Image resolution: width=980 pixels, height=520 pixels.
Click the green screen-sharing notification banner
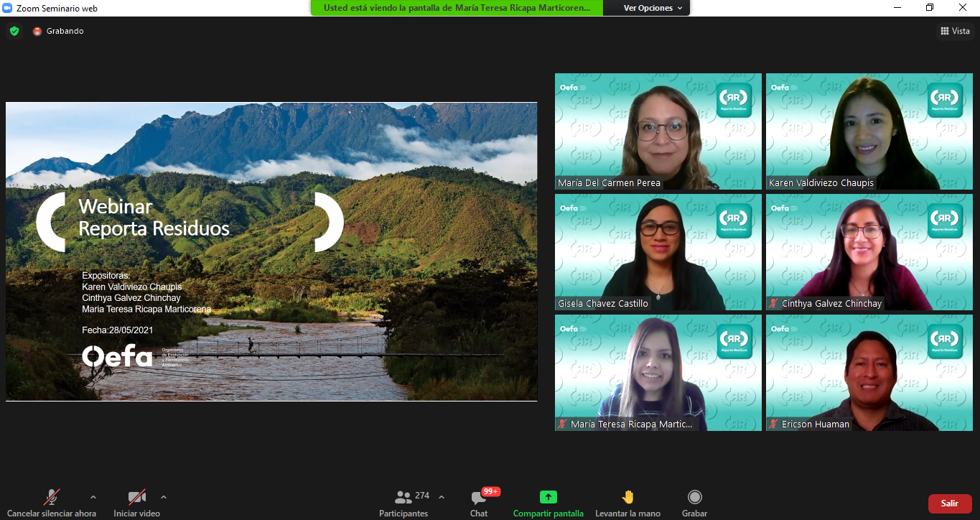tap(457, 8)
